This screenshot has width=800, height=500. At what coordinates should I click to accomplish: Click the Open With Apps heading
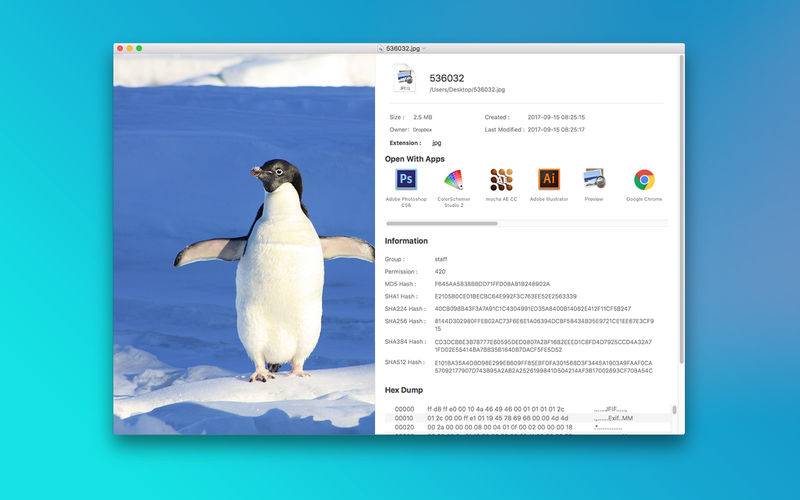[x=415, y=159]
